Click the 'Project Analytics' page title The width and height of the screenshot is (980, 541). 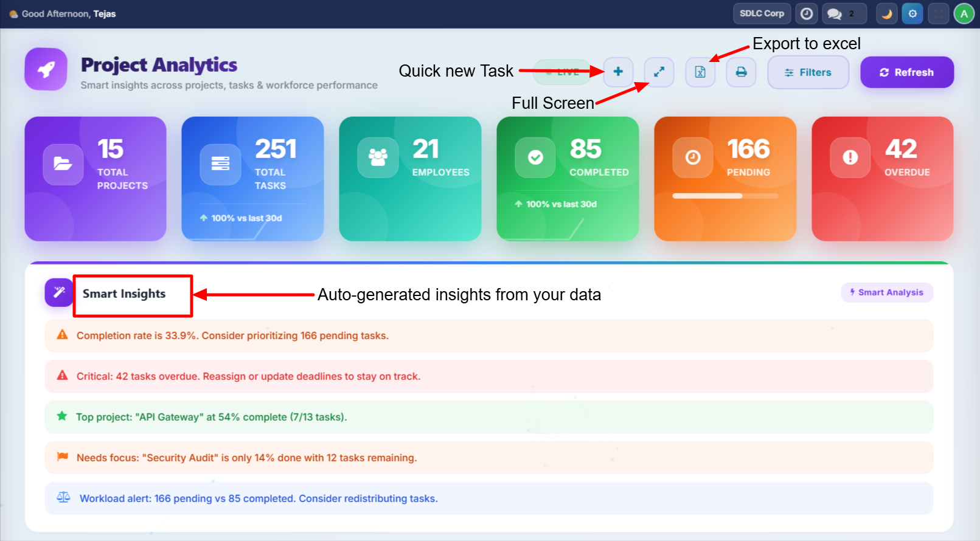click(x=159, y=64)
